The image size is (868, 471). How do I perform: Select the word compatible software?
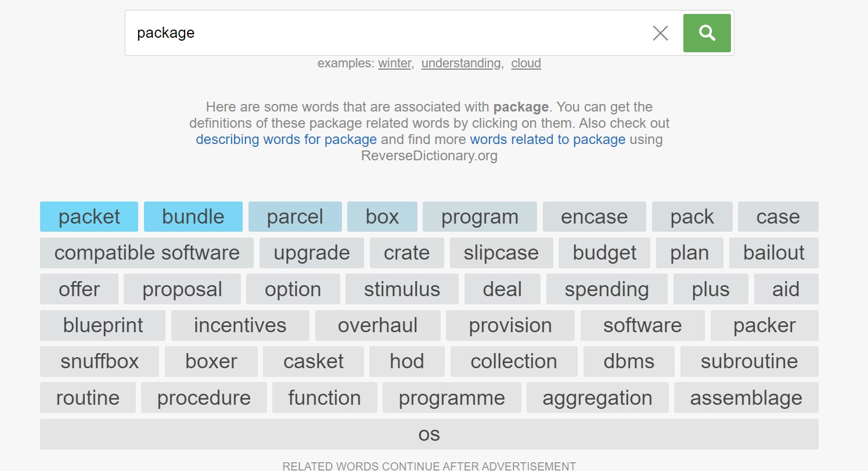click(146, 253)
